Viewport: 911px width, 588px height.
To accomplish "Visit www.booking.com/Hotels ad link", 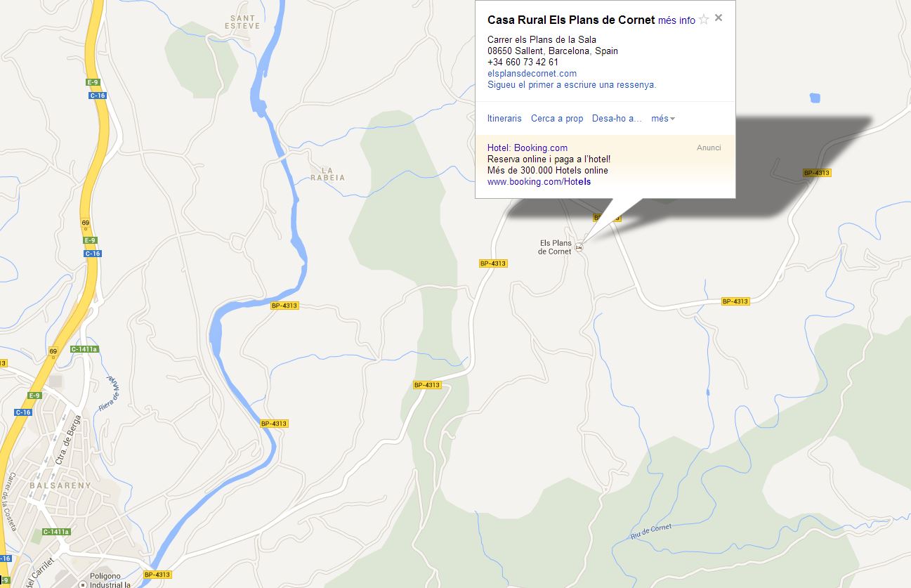I will click(x=539, y=182).
